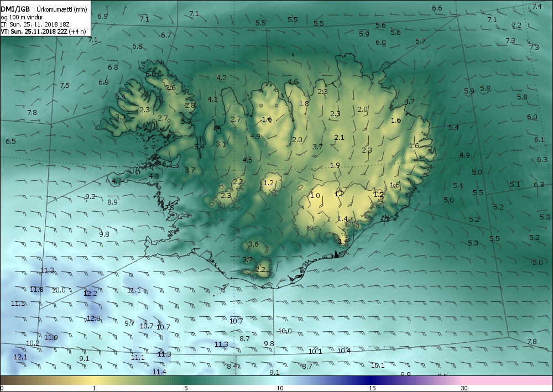Click the yellow section of color scale near 1
The height and width of the screenshot is (392, 553).
(x=94, y=380)
